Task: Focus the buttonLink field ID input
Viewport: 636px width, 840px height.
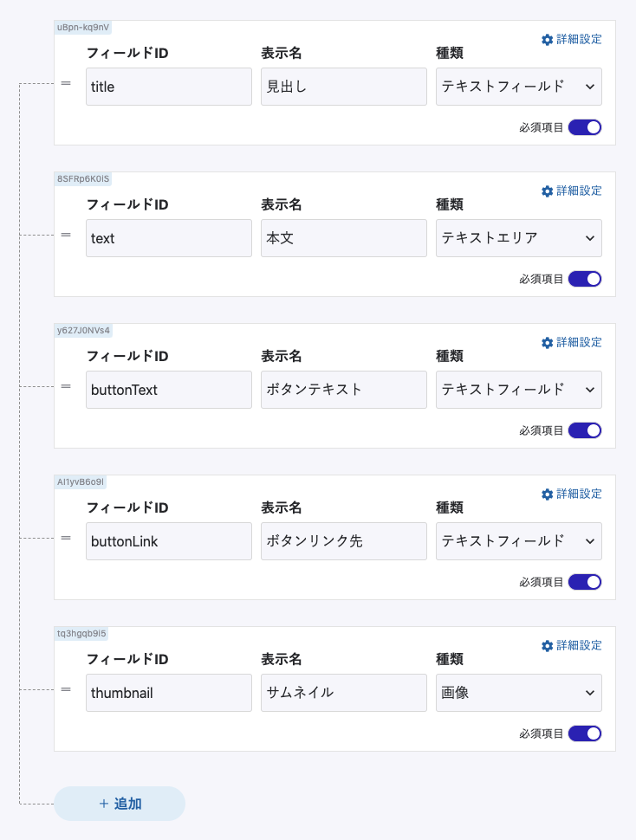Action: click(x=168, y=541)
